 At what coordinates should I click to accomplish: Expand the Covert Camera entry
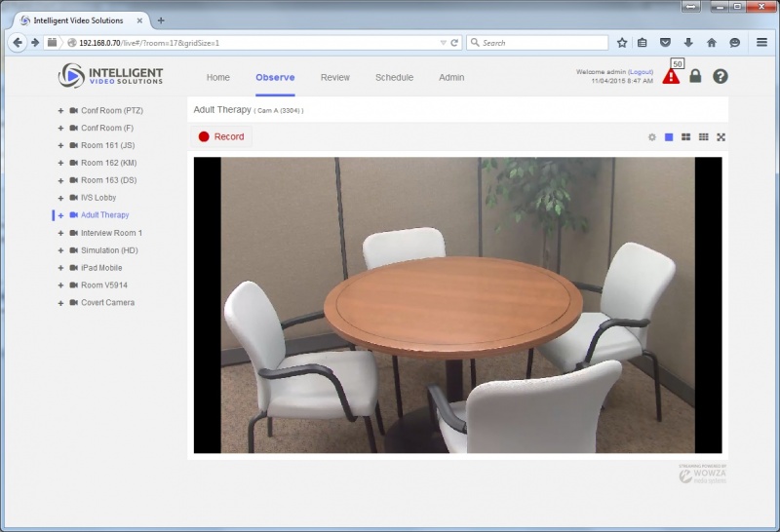tap(60, 303)
